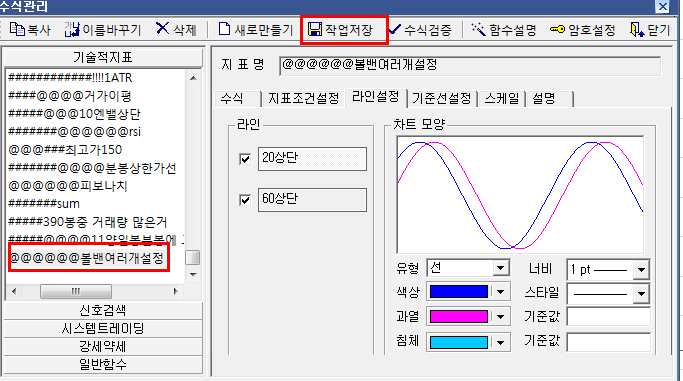Switch to the 지표조건설정 tab
Image resolution: width=683 pixels, height=381 pixels.
point(304,98)
